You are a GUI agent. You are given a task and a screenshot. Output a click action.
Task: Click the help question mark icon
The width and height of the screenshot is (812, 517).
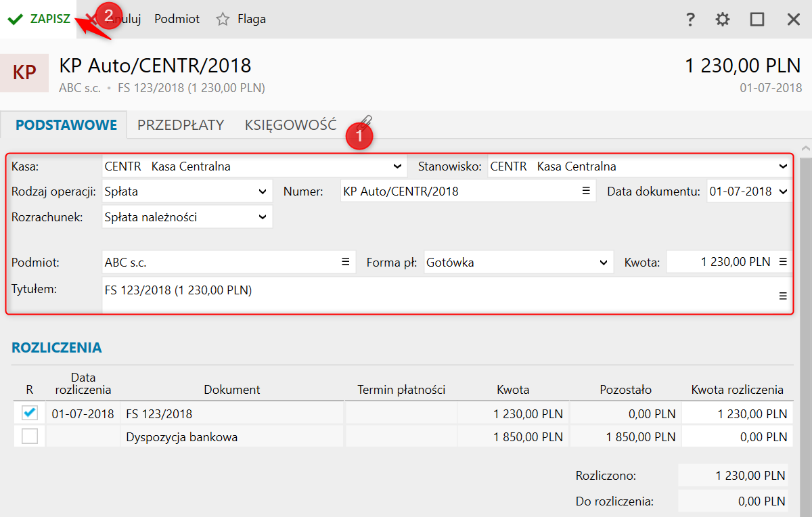coord(690,20)
